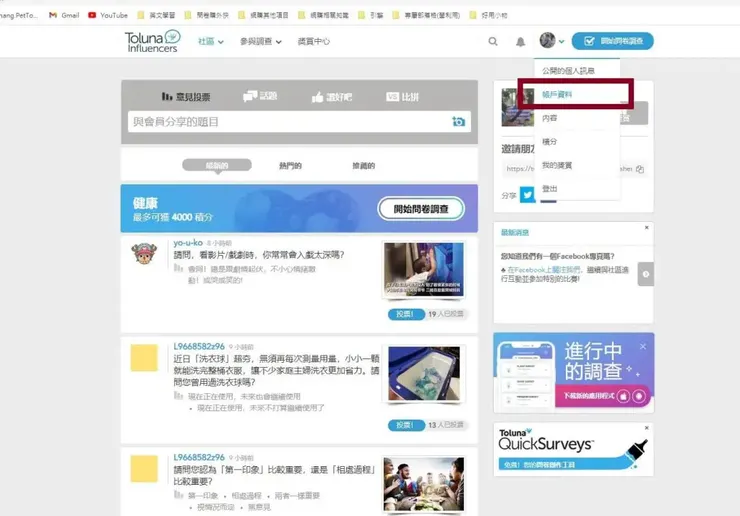This screenshot has width=740, height=516.
Task: Click 投票 button on yo-u-ko post
Action: pyautogui.click(x=406, y=314)
